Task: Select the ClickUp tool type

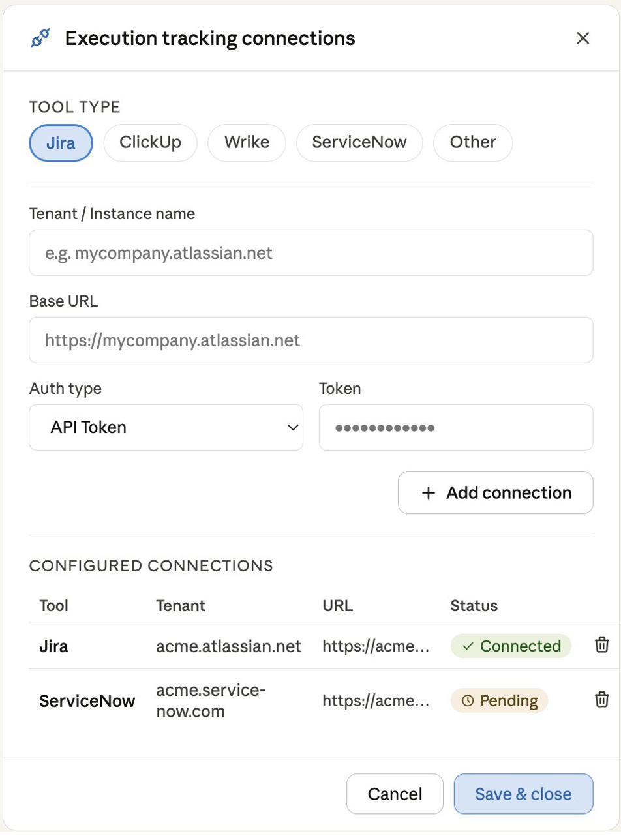Action: pos(150,142)
